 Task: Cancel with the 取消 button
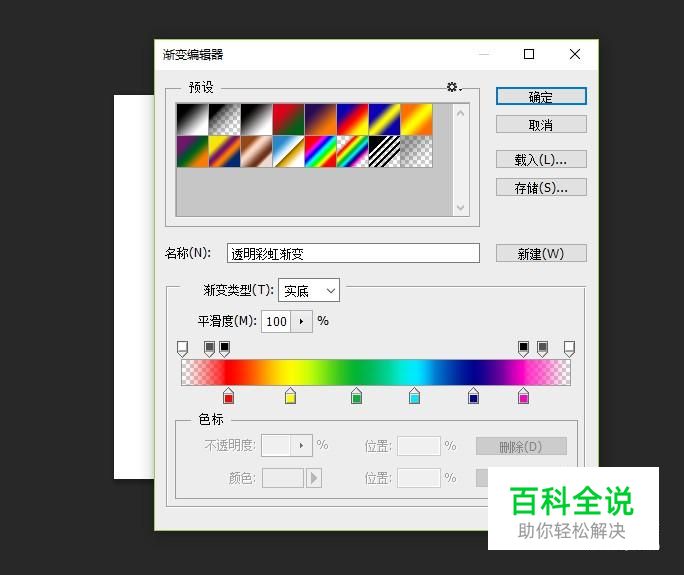[541, 125]
